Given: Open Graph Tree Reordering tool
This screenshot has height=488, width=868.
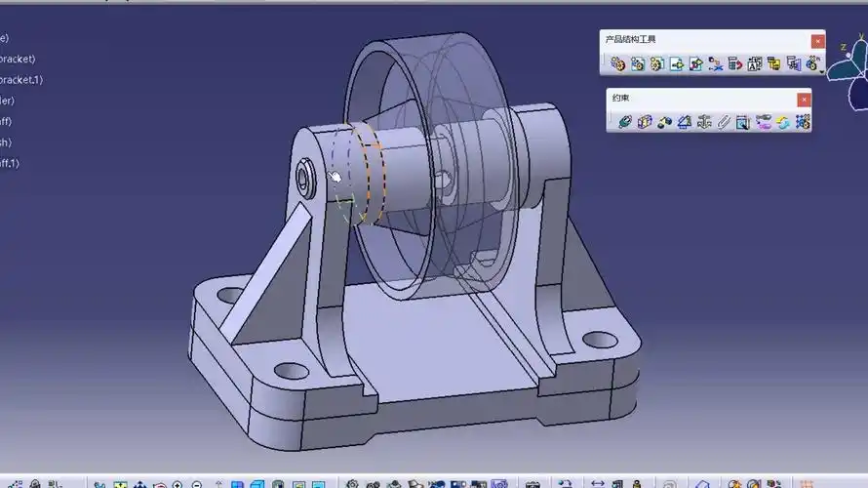Looking at the screenshot, I should [x=734, y=63].
